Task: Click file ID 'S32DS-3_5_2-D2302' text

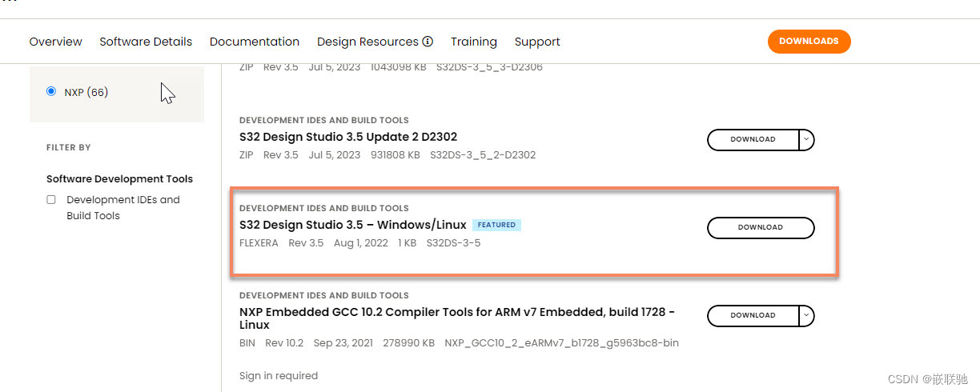Action: click(x=483, y=155)
